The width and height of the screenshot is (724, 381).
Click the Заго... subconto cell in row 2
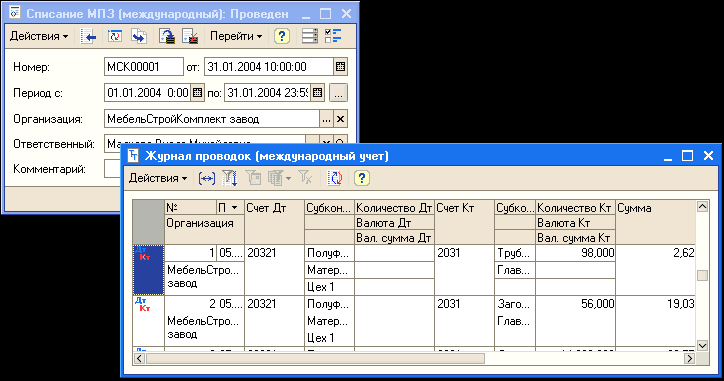pyautogui.click(x=515, y=303)
